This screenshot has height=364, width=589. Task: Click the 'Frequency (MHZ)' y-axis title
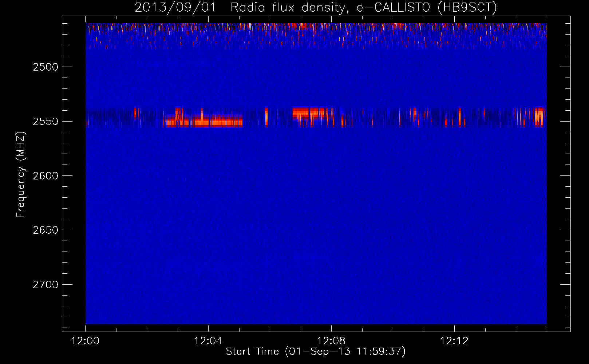click(21, 175)
